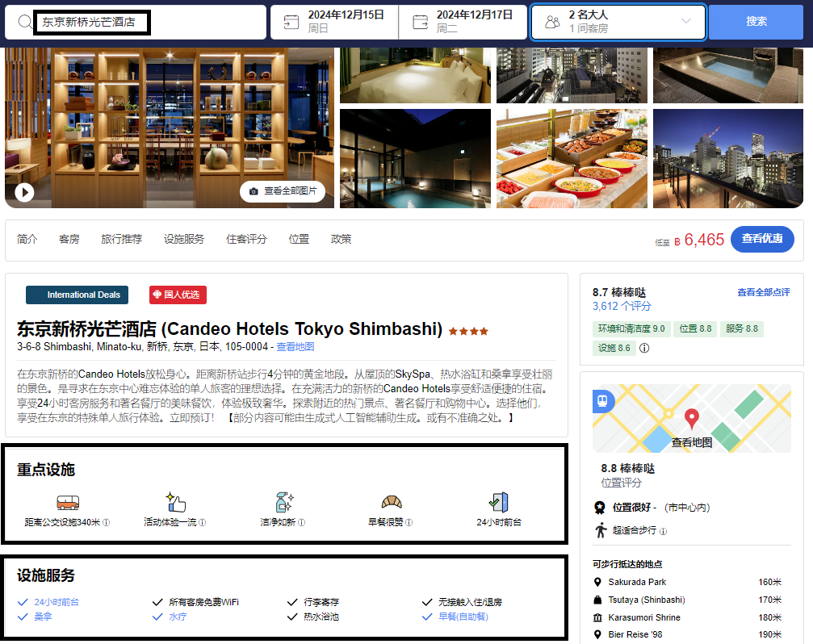Open the indoor pool night photo
Screen dimensions: 813x644
415,158
